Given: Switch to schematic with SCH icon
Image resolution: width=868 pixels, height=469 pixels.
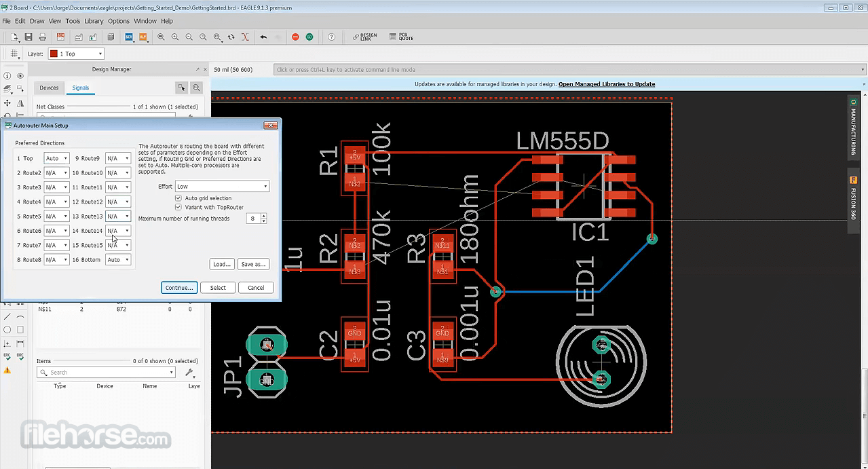Looking at the screenshot, I should tap(60, 37).
